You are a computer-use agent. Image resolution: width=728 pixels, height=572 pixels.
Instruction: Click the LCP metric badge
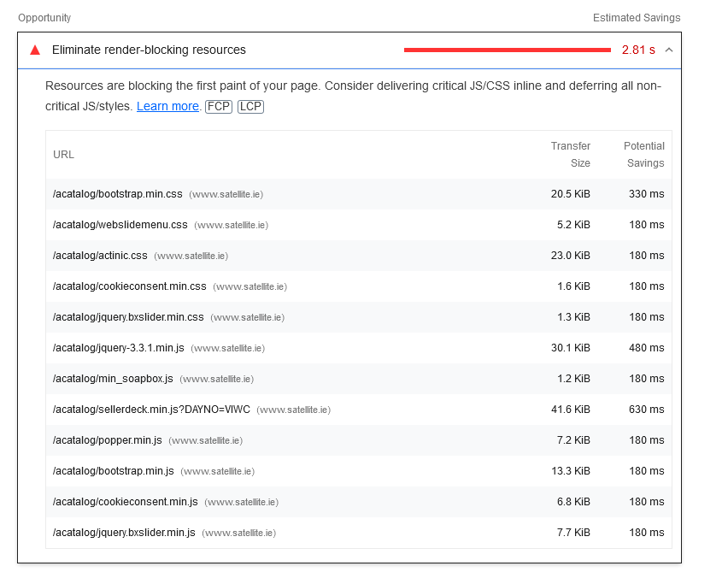250,106
